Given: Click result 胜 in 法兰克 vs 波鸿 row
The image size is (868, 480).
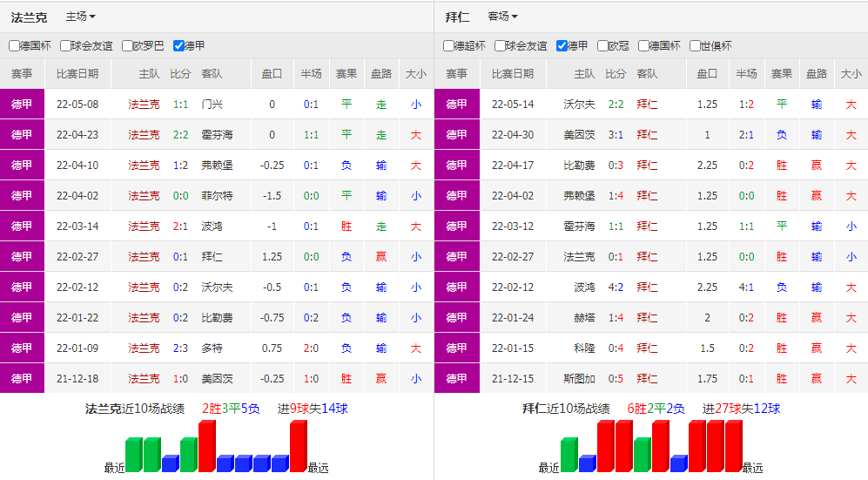Looking at the screenshot, I should pos(347,226).
